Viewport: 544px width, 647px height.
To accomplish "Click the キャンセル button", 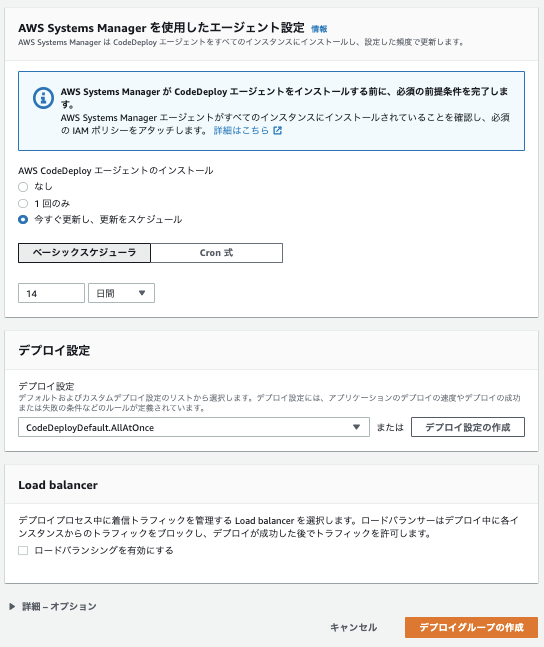I will 354,627.
